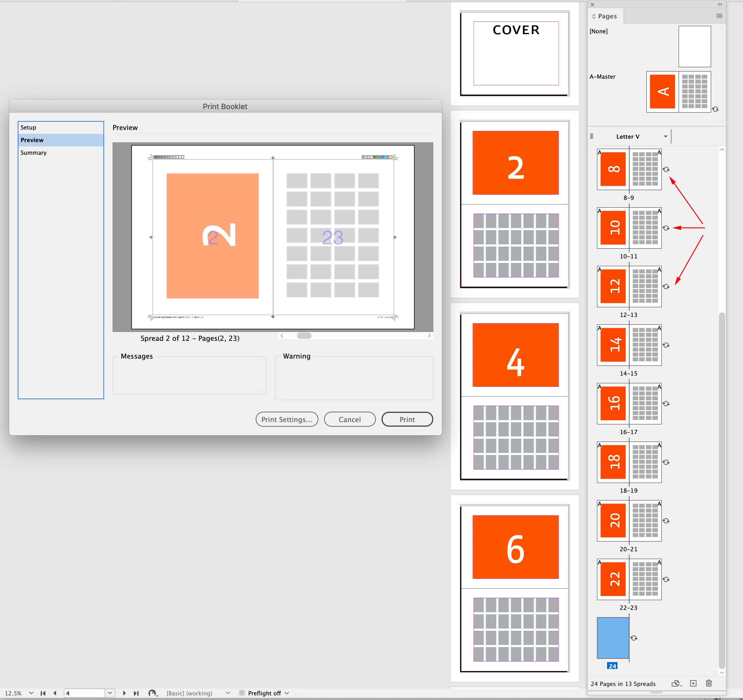Go to the first page arrow
The image size is (743, 700).
tap(43, 693)
